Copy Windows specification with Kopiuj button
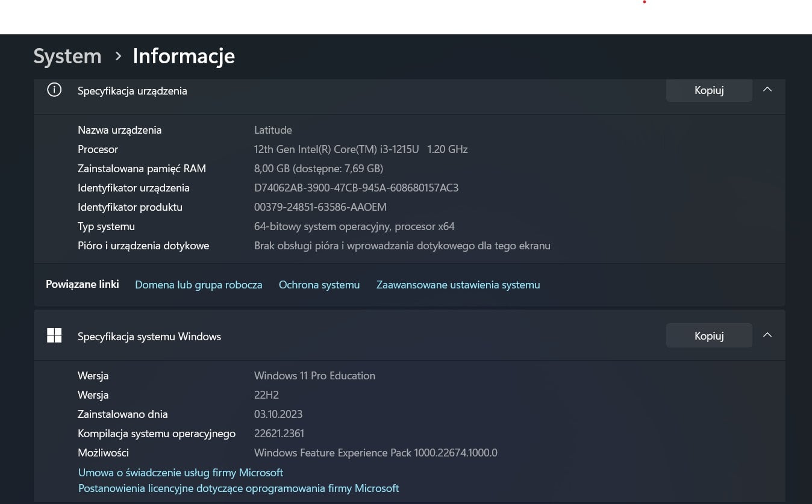This screenshot has height=504, width=812. coord(709,336)
